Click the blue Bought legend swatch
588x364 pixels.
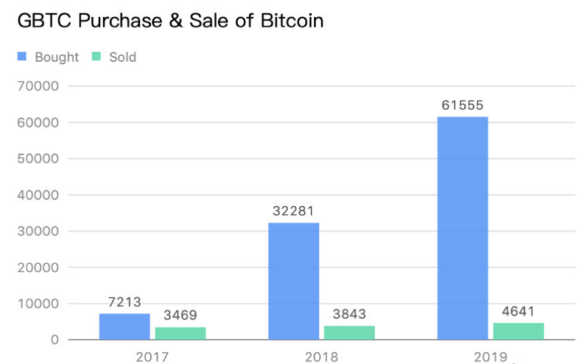point(22,56)
